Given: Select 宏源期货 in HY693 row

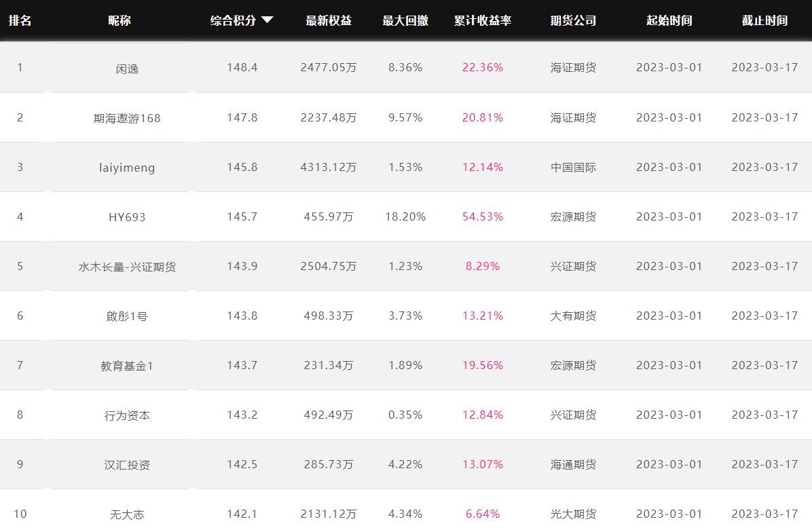Looking at the screenshot, I should (573, 216).
